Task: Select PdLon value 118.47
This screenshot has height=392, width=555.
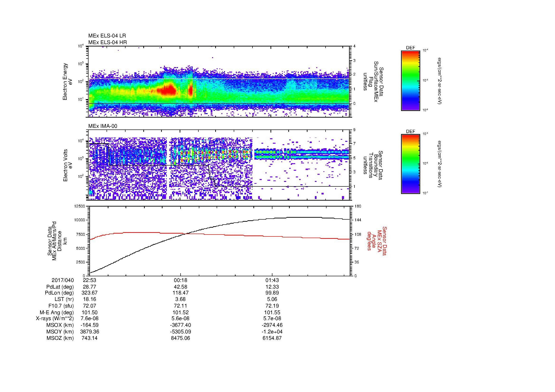Action: click(x=181, y=293)
